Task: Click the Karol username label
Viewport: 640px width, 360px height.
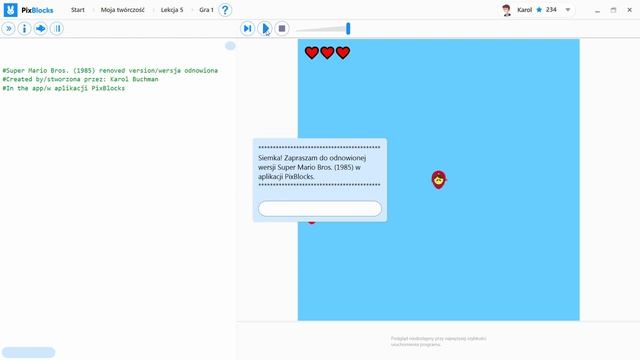Action: [524, 10]
